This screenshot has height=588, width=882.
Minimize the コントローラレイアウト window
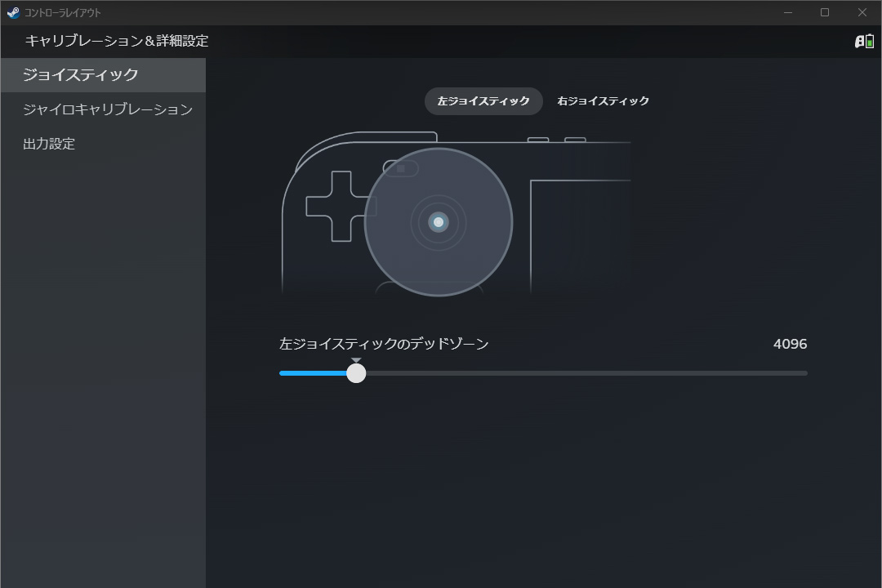point(788,12)
